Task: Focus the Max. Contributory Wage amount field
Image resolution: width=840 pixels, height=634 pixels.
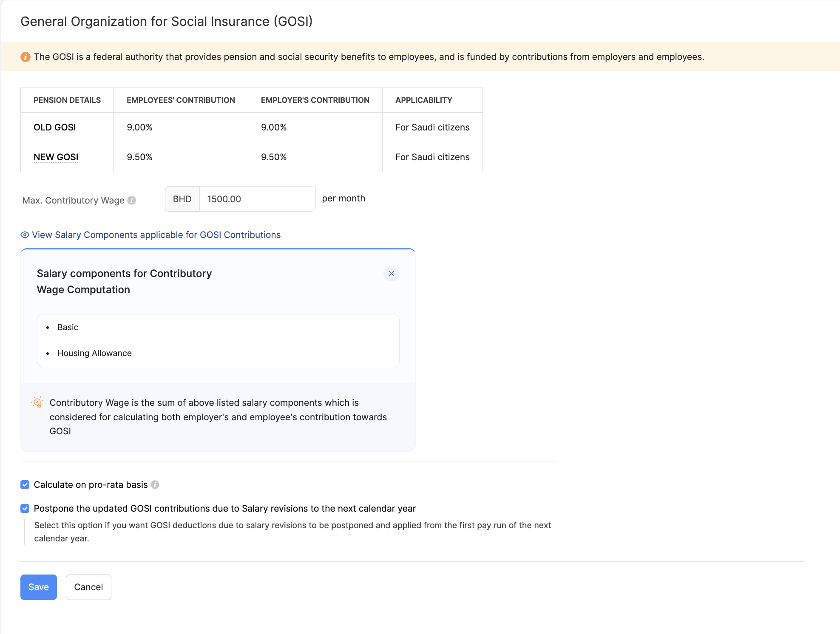Action: click(257, 199)
